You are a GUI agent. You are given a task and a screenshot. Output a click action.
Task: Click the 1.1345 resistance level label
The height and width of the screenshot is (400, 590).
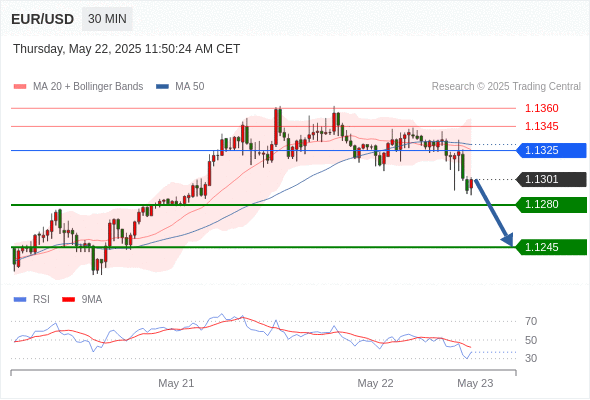[541, 126]
